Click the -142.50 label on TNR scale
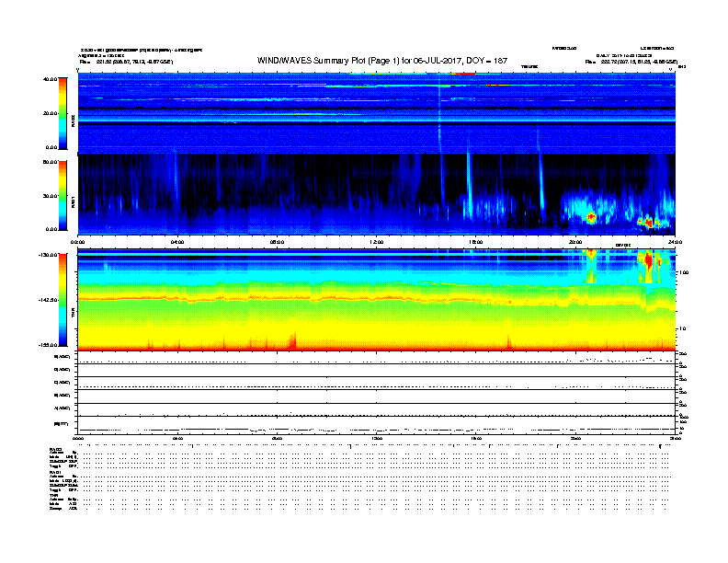 (x=47, y=300)
